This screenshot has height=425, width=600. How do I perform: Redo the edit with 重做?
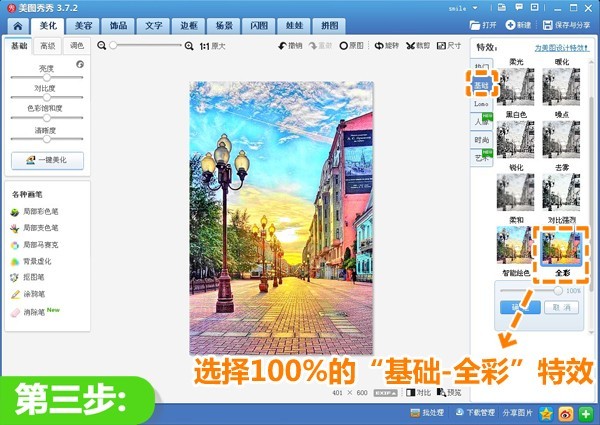click(321, 46)
